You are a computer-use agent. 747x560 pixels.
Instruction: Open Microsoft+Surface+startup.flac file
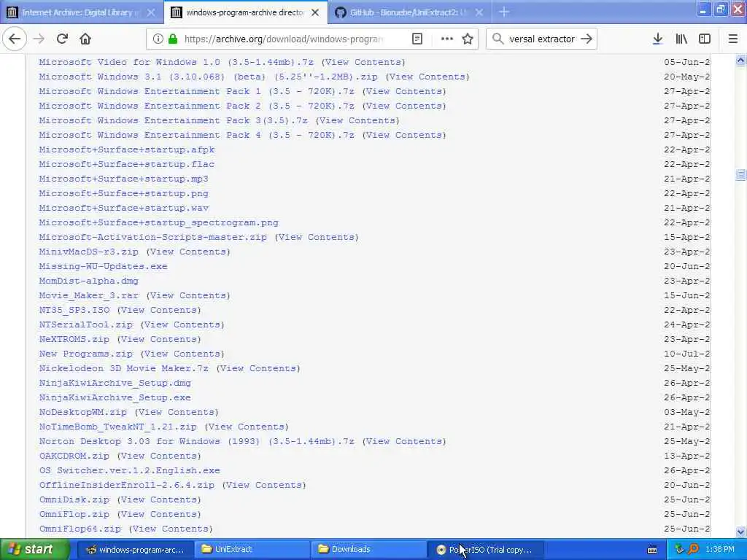click(127, 164)
